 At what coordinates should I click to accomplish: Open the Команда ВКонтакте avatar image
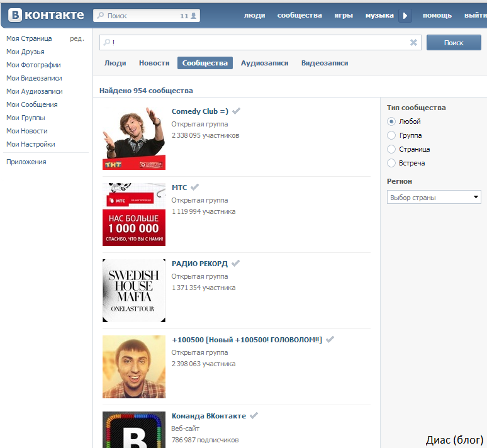[134, 430]
